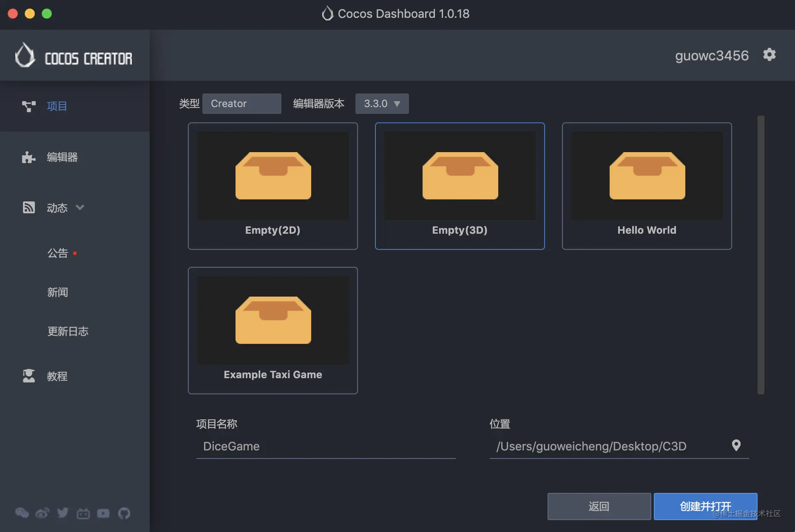Click the Cocos Creator logo
The image size is (795, 532).
tap(74, 55)
